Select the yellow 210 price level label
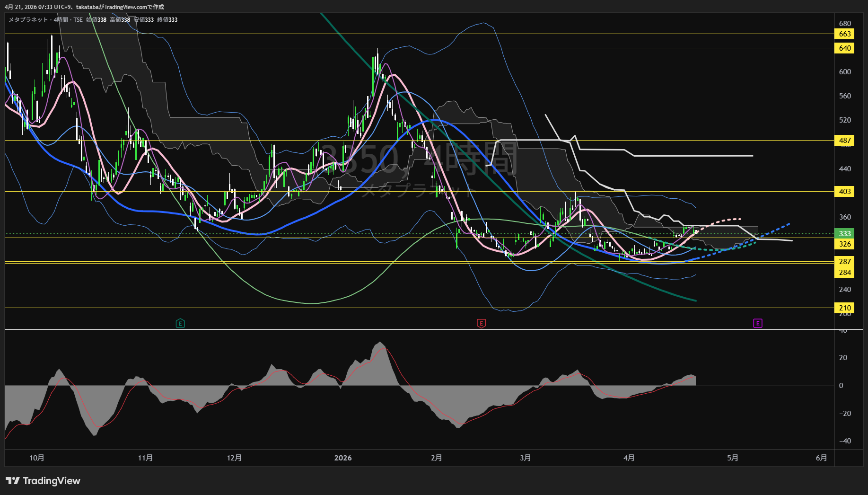The width and height of the screenshot is (868, 495). point(844,308)
